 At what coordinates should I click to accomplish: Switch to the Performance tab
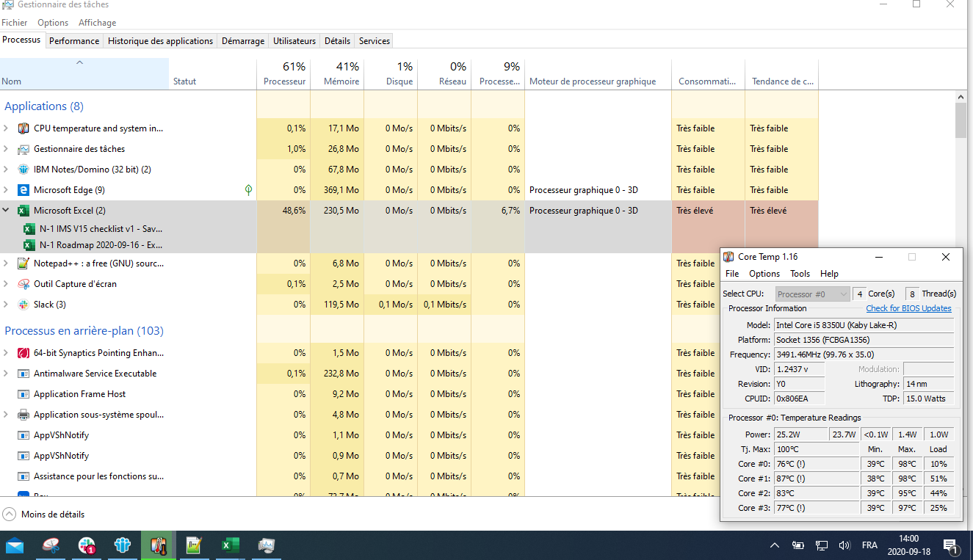tap(74, 41)
